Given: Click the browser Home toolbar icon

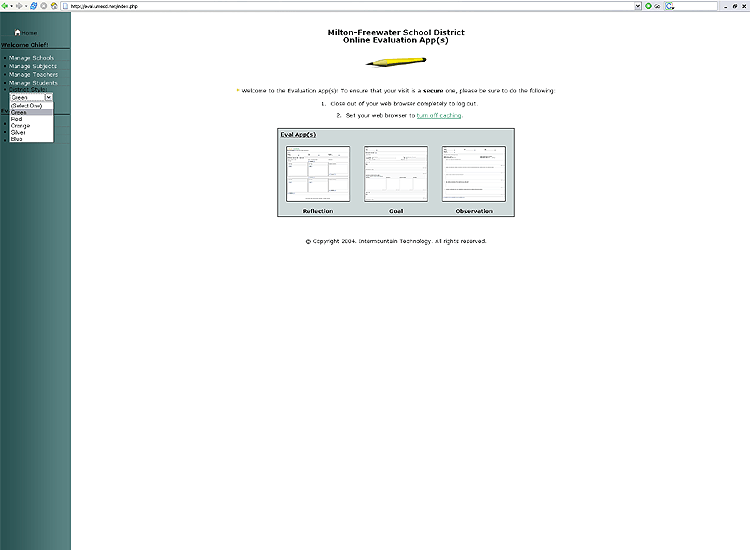Looking at the screenshot, I should (x=54, y=6).
